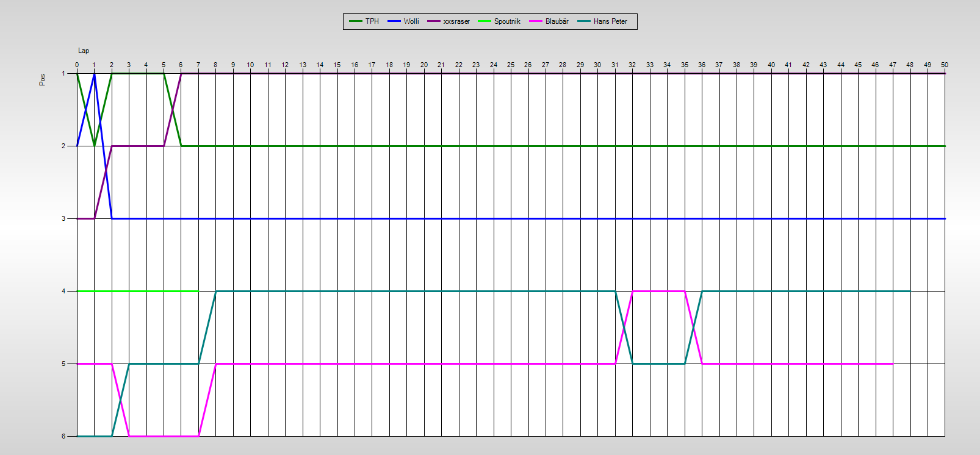Click lap number 25 on the axis
The width and height of the screenshot is (980, 455).
pos(511,65)
